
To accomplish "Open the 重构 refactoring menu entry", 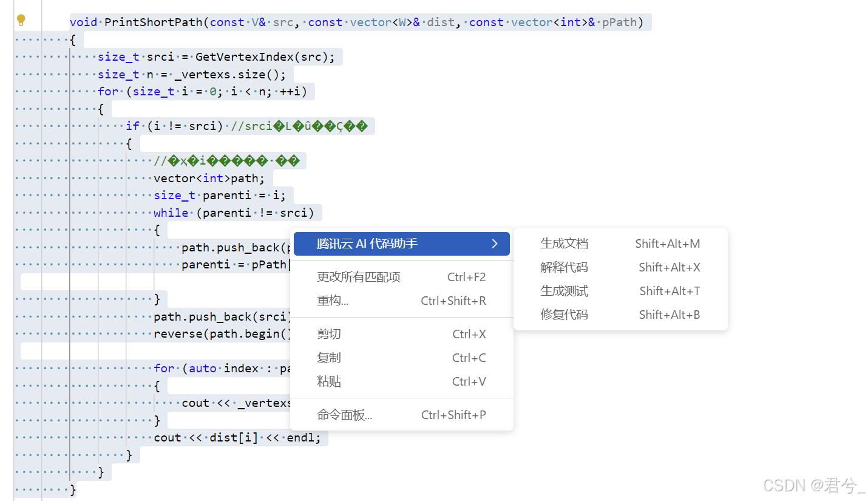I will (x=333, y=301).
